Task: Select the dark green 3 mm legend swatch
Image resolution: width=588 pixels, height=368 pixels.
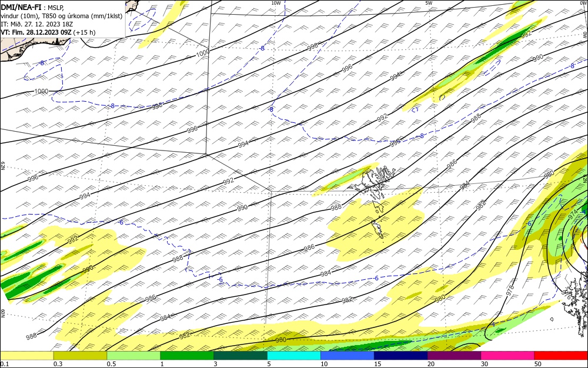Action: (x=240, y=356)
